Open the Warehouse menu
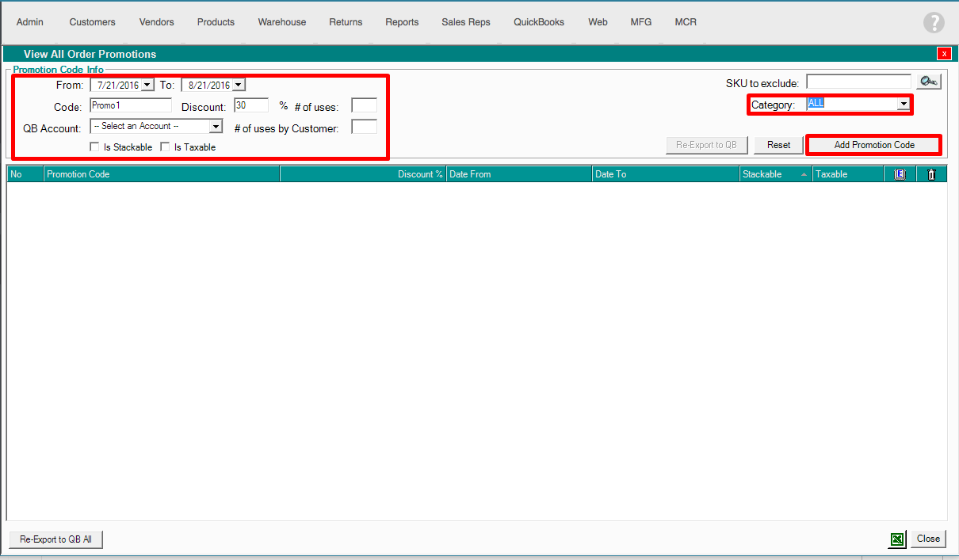Viewport: 959px width, 560px height. tap(281, 22)
